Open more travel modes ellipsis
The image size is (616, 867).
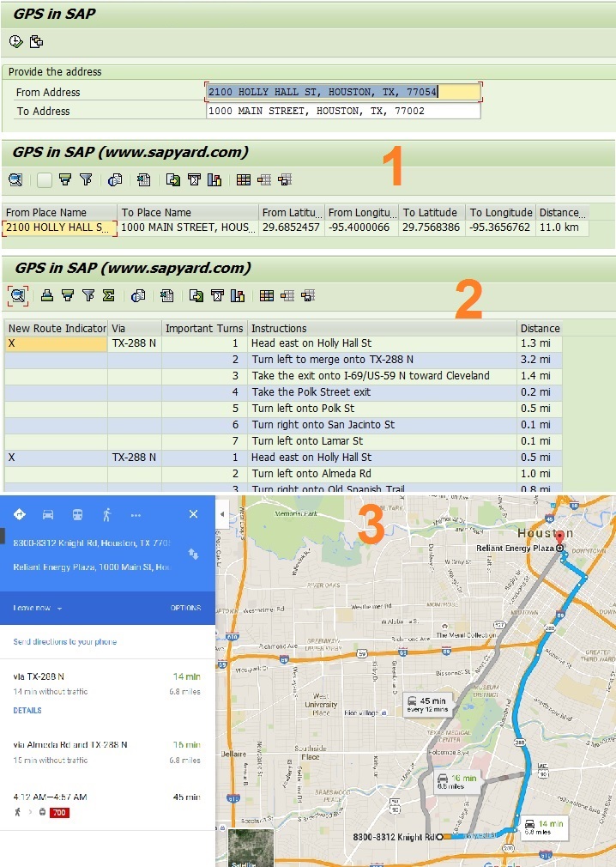(x=136, y=515)
